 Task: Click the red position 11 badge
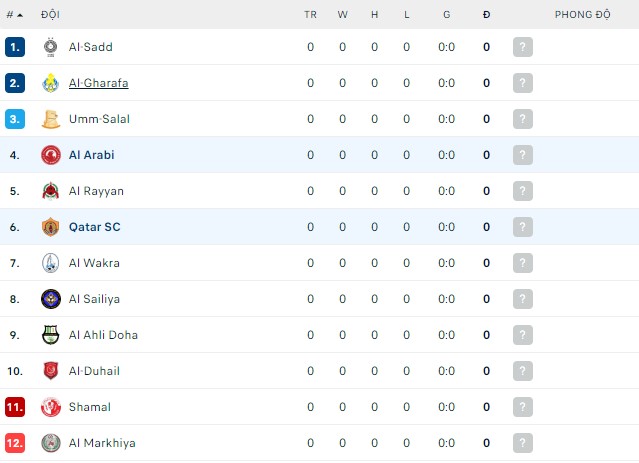tap(14, 407)
